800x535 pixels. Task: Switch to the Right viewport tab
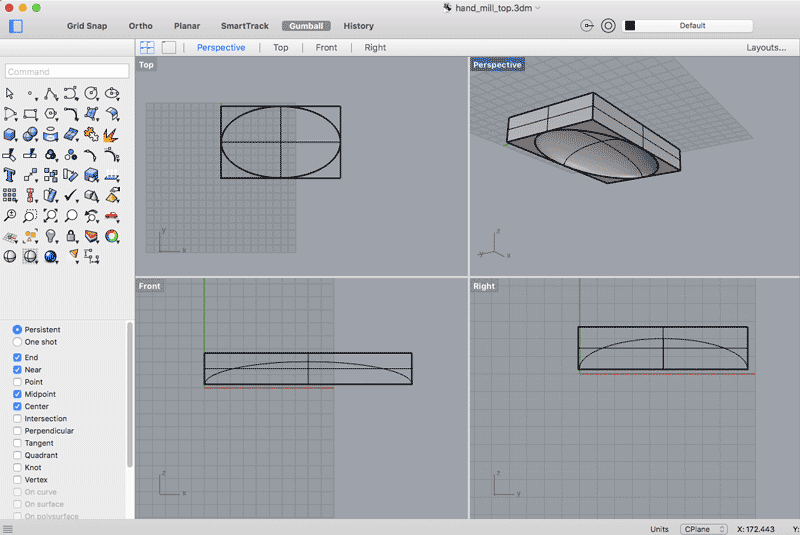point(375,47)
